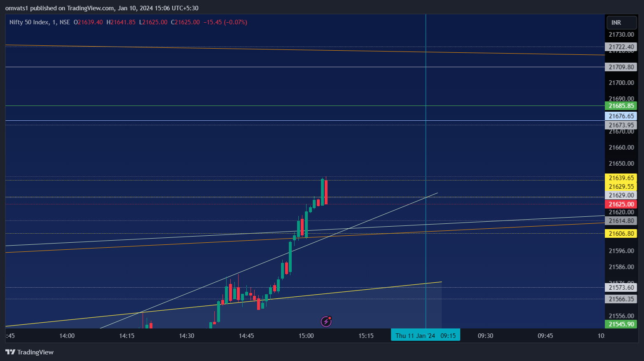Viewport: 644px width, 361px height.
Task: Click the low value L21625.00
Action: (153, 22)
